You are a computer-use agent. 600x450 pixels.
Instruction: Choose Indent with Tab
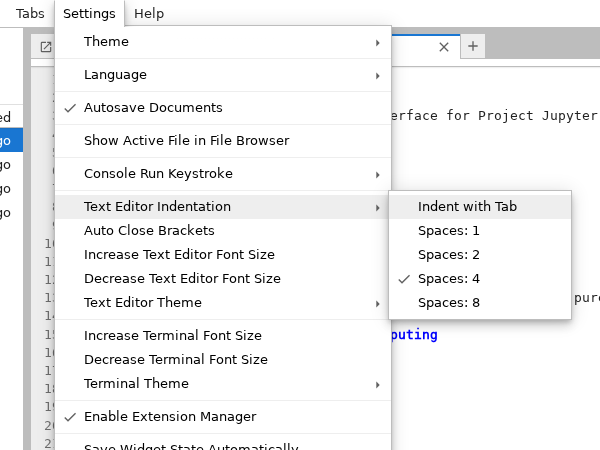coord(480,207)
